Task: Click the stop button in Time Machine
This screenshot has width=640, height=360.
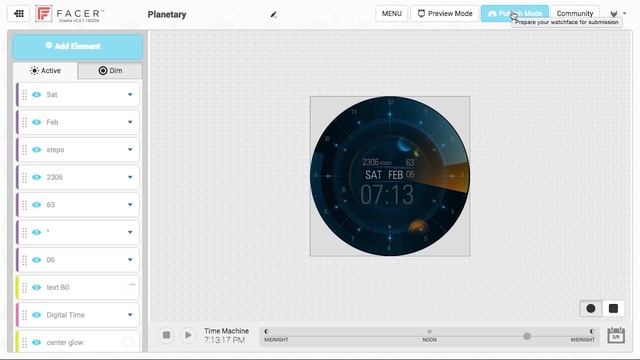Action: click(x=166, y=335)
